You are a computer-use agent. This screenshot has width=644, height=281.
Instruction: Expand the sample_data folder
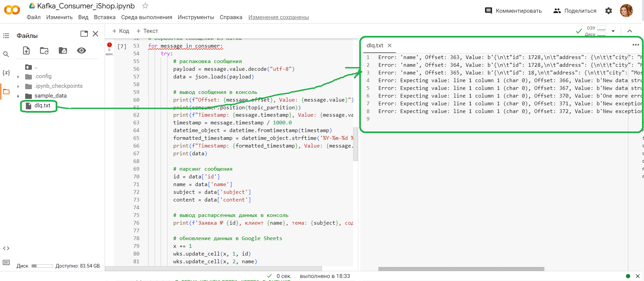(x=18, y=96)
